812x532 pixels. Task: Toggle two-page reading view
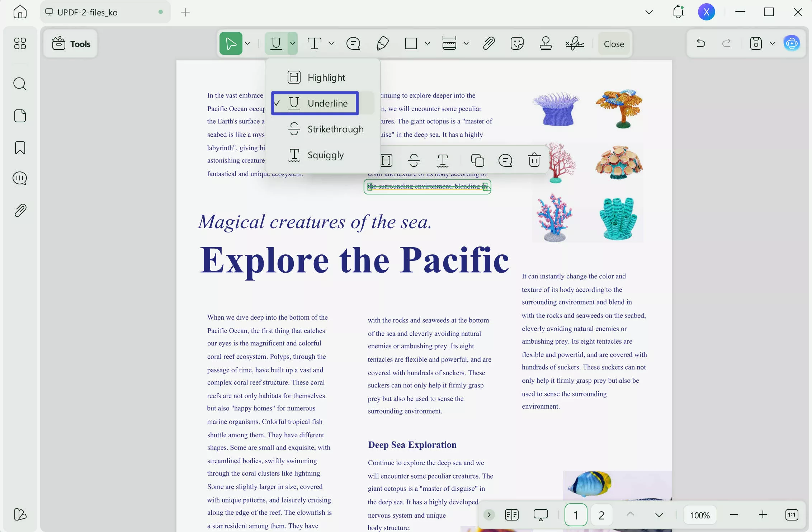coord(511,515)
